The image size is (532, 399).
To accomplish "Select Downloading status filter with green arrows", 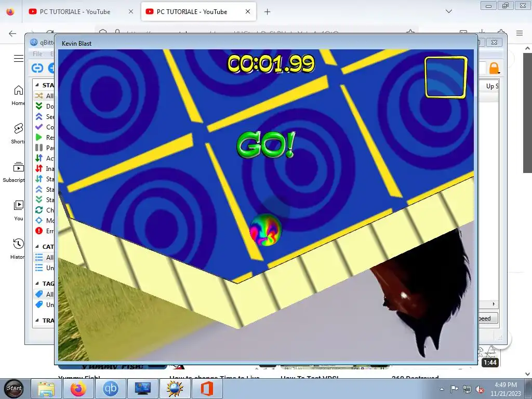I will click(44, 106).
